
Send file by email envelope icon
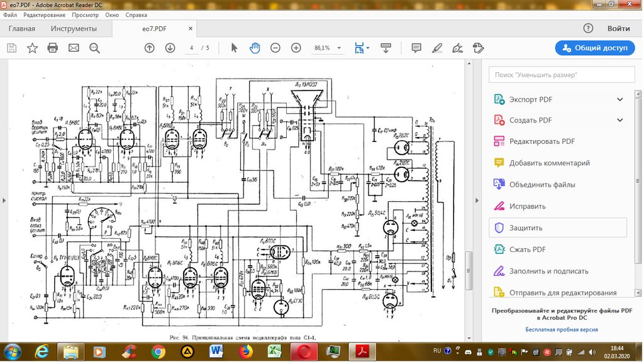[x=74, y=48]
